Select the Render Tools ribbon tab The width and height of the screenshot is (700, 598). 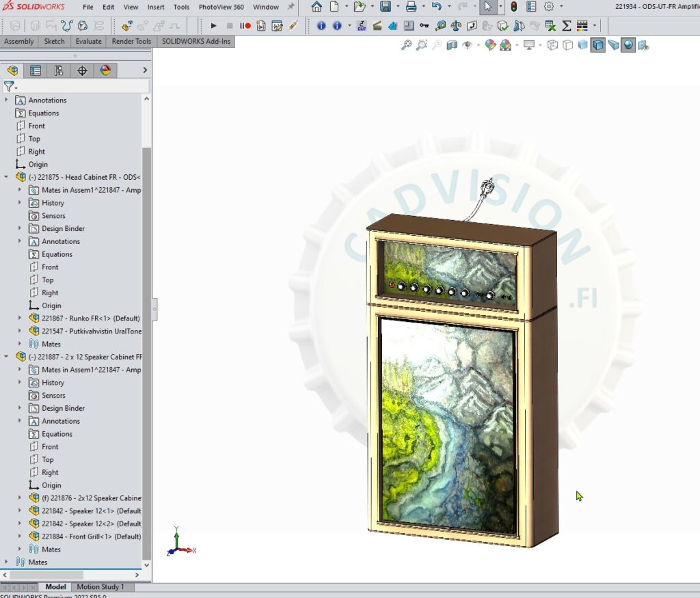pyautogui.click(x=131, y=41)
